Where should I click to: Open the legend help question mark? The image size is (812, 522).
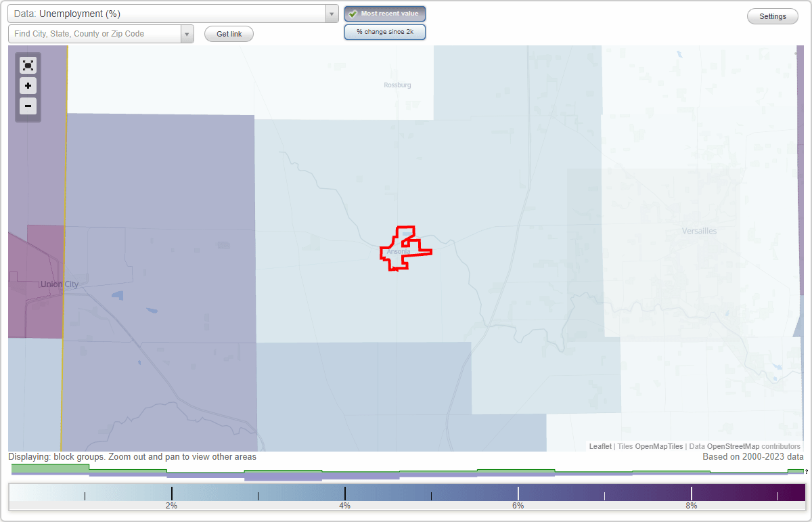pyautogui.click(x=805, y=473)
